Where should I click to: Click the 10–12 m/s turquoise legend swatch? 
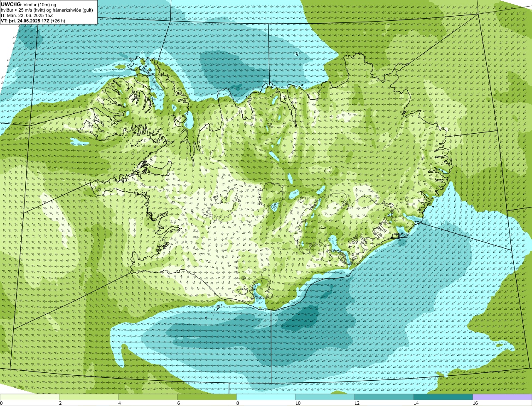click(x=325, y=397)
